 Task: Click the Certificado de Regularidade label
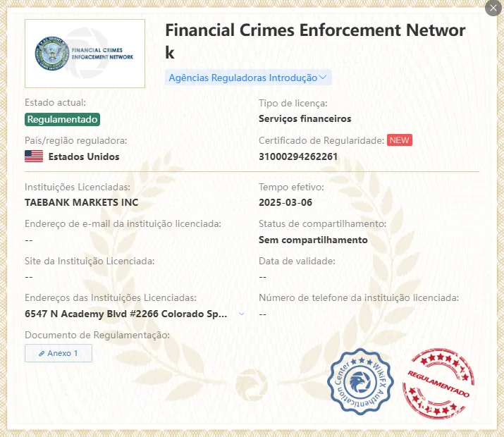click(321, 141)
